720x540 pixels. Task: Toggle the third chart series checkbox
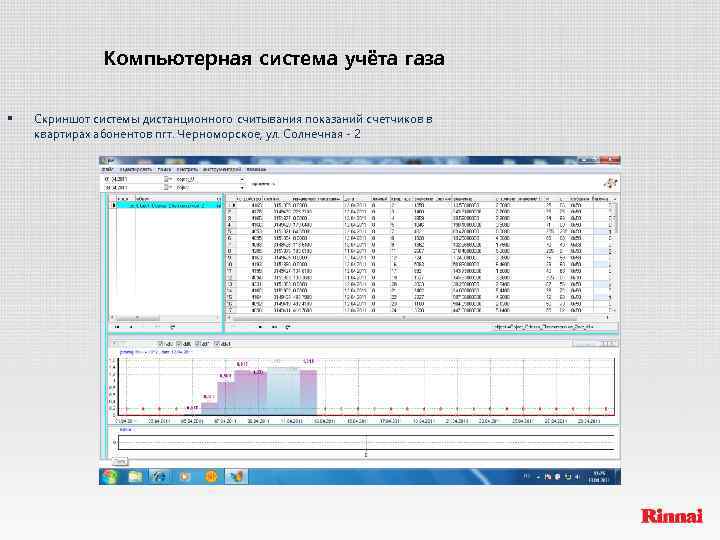click(198, 343)
